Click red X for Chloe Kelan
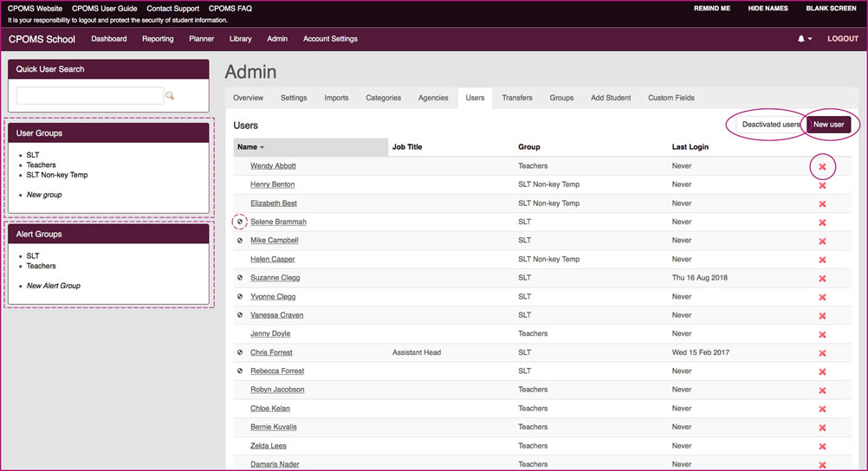868x471 pixels. tap(822, 409)
